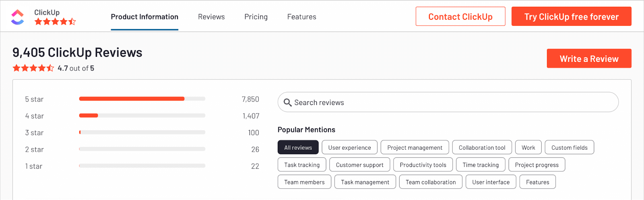Screen dimensions: 644x200
Task: Click the Write a Review button
Action: point(589,59)
